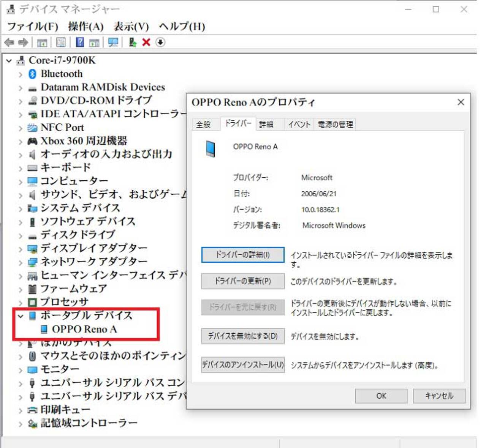This screenshot has width=494, height=448.
Task: Click the Bluetooth category icon
Action: [x=33, y=74]
